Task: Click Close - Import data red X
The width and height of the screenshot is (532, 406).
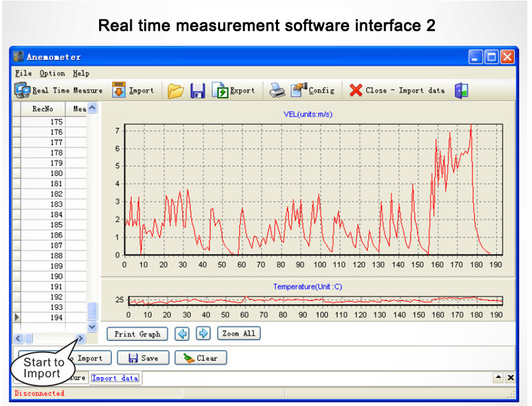Action: 356,90
